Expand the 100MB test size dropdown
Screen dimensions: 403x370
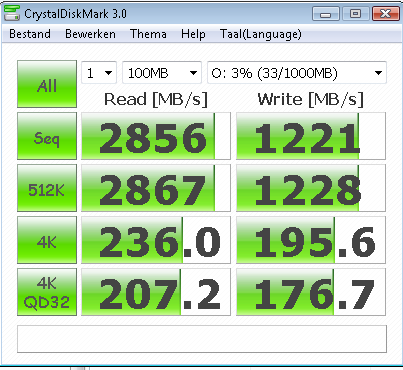[162, 73]
